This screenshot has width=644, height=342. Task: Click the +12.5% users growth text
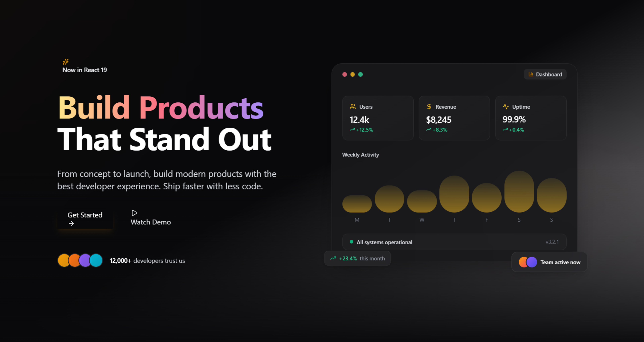[x=364, y=130]
